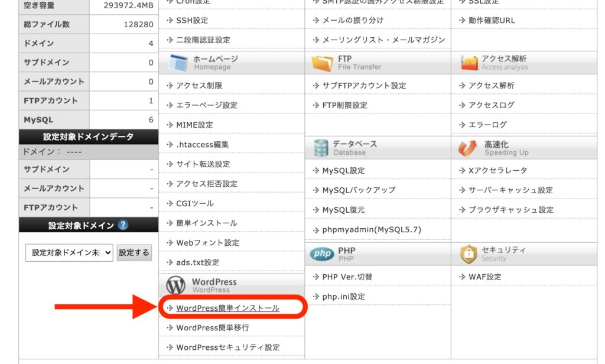Open Xアクセラレータ link
Image resolution: width=605 pixels, height=364 pixels.
pos(497,171)
